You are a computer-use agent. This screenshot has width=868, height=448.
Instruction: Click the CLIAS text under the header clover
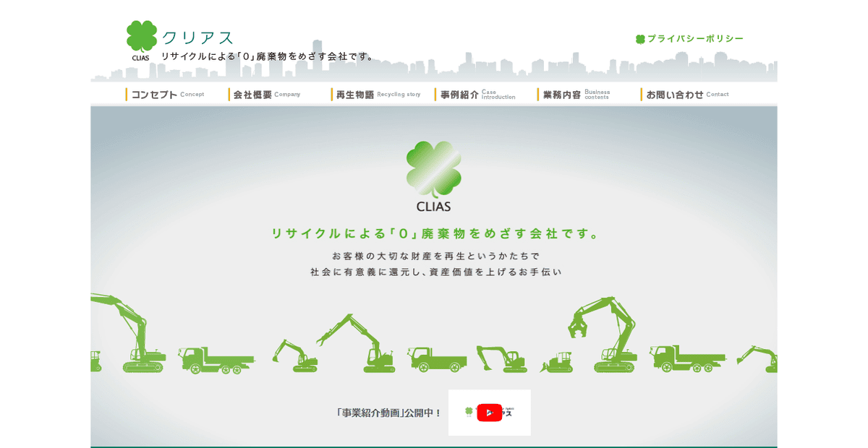pos(140,57)
